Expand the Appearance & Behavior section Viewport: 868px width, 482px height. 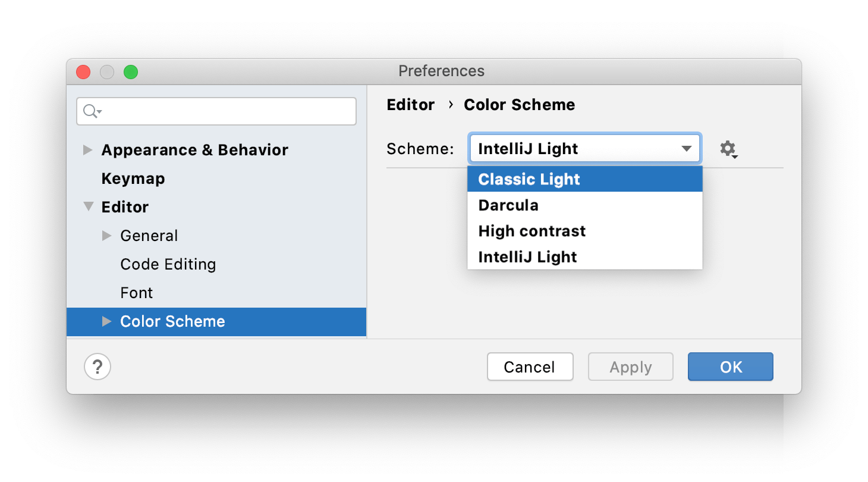pos(87,149)
